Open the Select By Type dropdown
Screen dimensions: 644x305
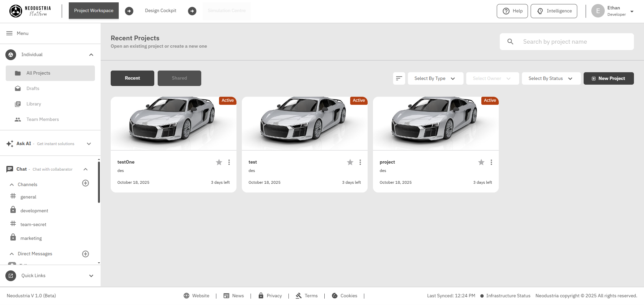[x=435, y=78]
